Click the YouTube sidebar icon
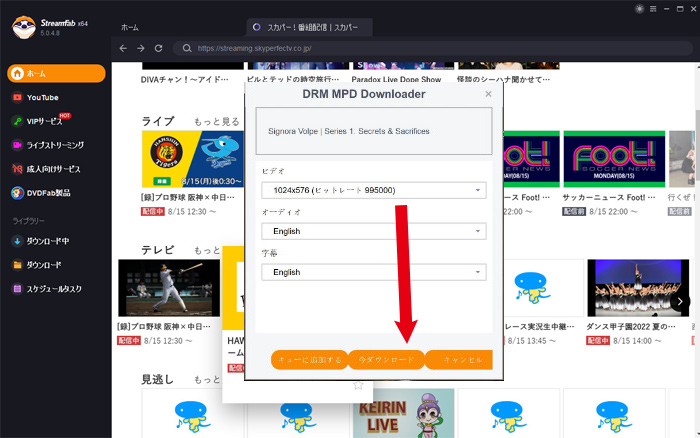700x438 pixels. point(17,97)
